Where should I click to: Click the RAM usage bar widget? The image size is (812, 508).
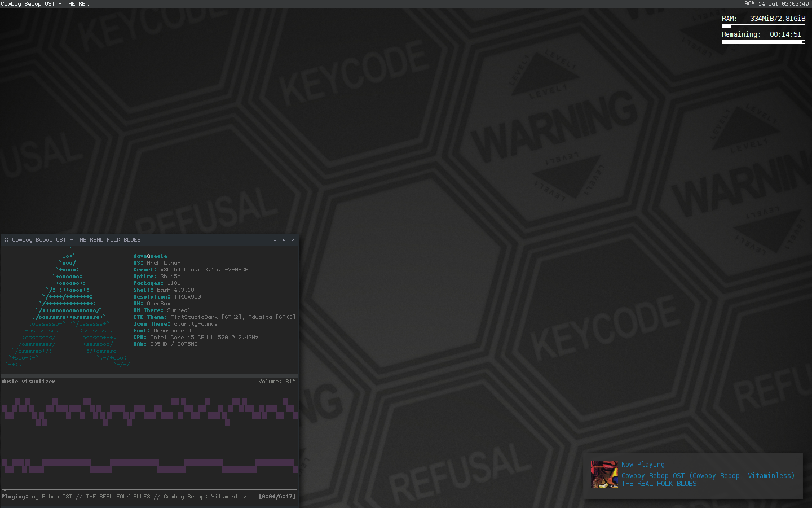(764, 26)
